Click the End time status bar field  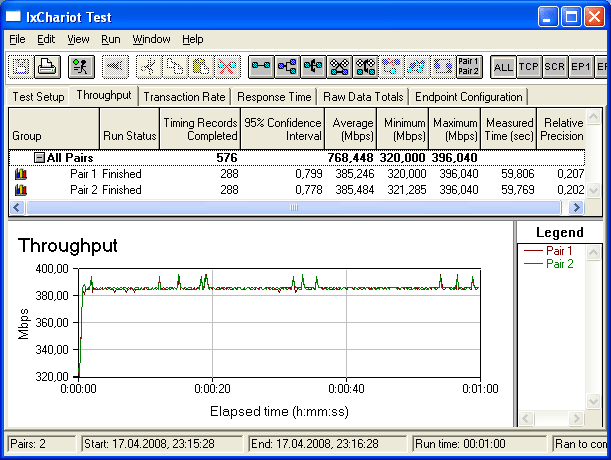pyautogui.click(x=328, y=444)
